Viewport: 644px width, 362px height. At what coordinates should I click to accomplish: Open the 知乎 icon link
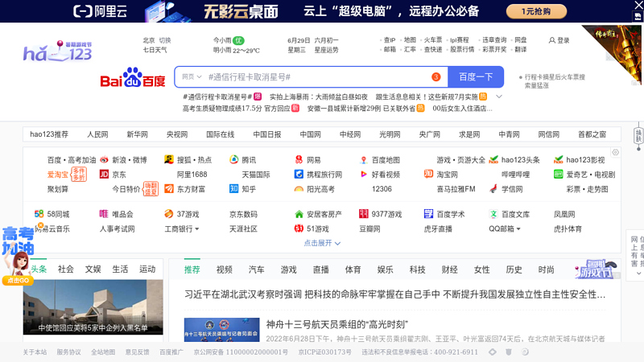coord(233,189)
